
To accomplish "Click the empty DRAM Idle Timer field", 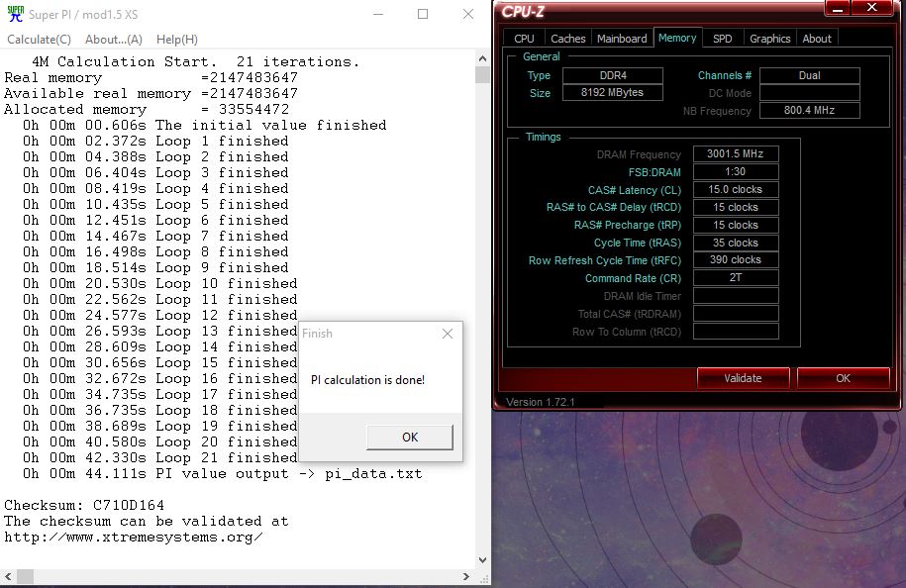I will [x=736, y=296].
